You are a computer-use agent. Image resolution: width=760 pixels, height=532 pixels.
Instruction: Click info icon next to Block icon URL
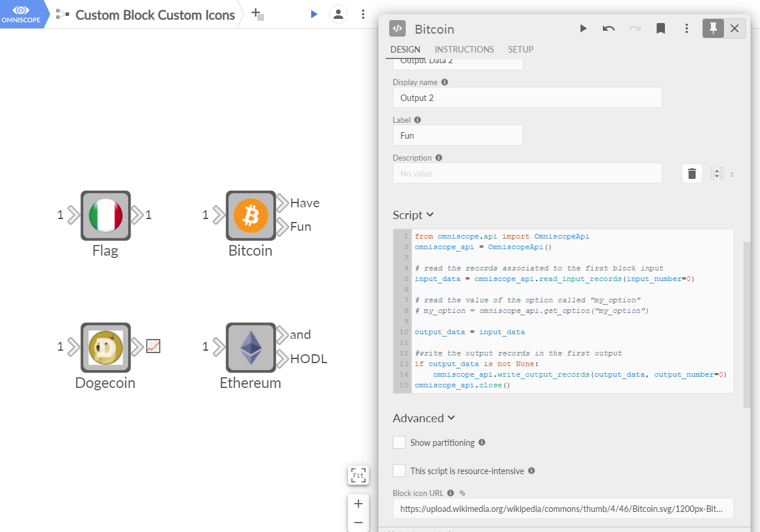tap(451, 493)
